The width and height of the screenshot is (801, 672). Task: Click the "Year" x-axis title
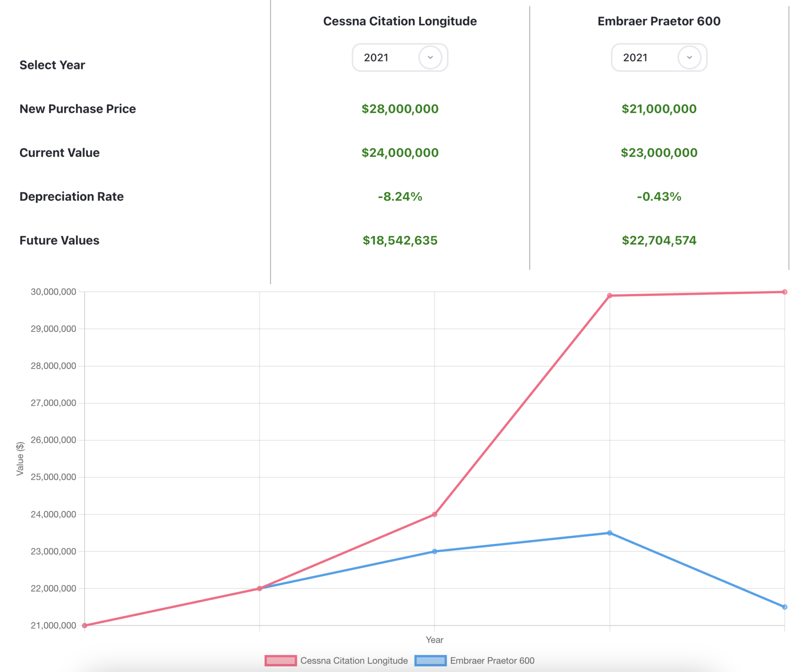click(434, 640)
